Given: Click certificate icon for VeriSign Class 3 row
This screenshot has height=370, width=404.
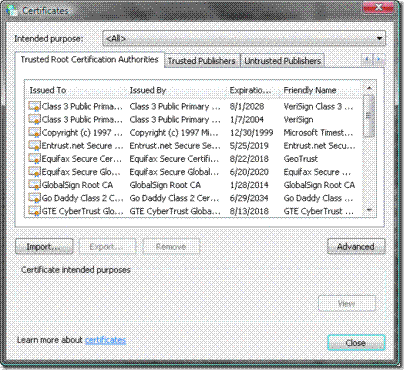Looking at the screenshot, I should [34, 106].
